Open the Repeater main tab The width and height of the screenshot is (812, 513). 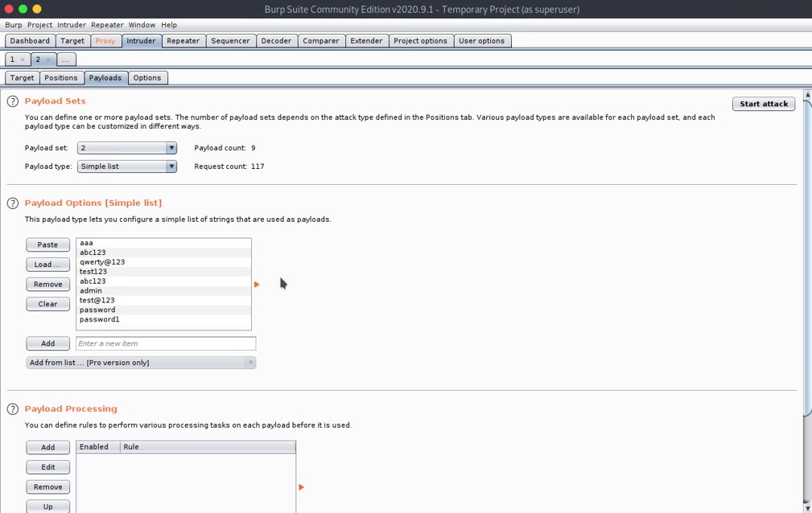coord(183,41)
